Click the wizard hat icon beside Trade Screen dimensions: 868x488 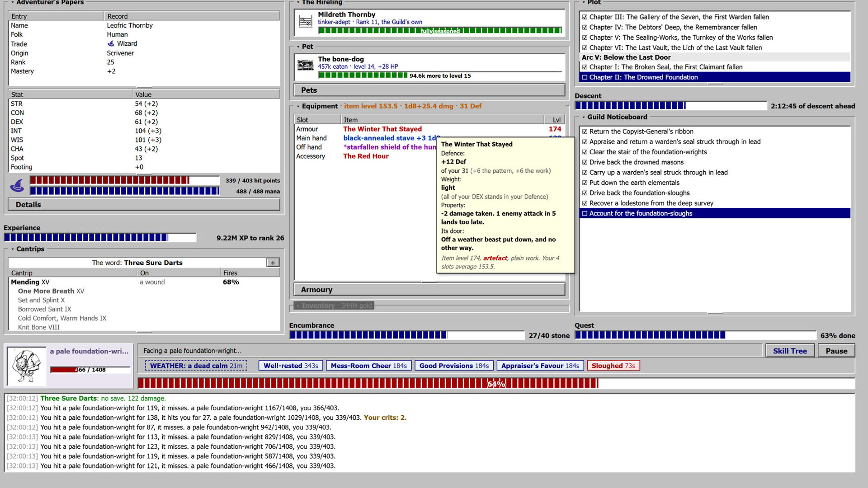pyautogui.click(x=111, y=43)
